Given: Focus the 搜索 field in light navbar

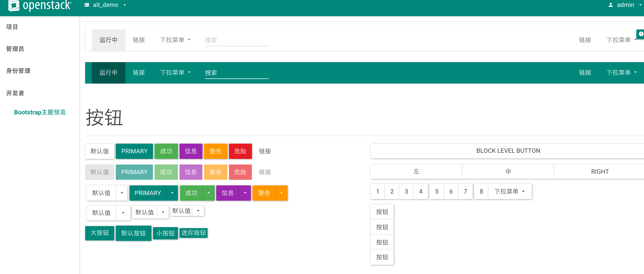Looking at the screenshot, I should click(x=237, y=40).
